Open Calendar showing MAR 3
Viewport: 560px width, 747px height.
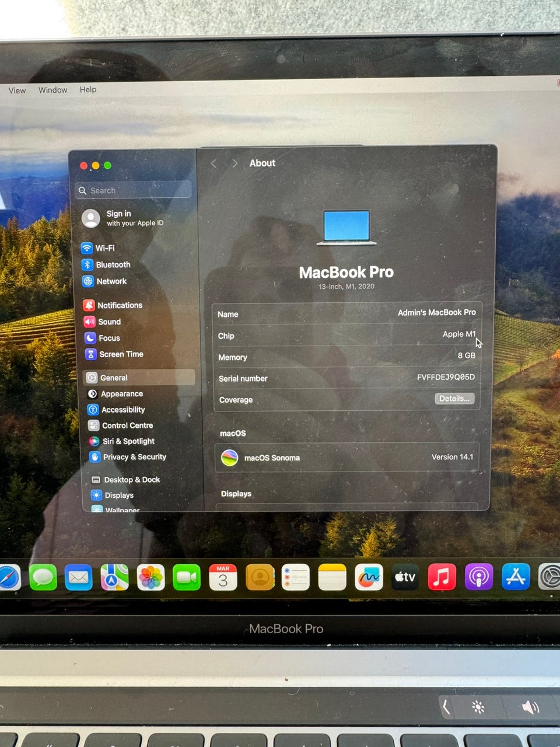click(x=223, y=578)
